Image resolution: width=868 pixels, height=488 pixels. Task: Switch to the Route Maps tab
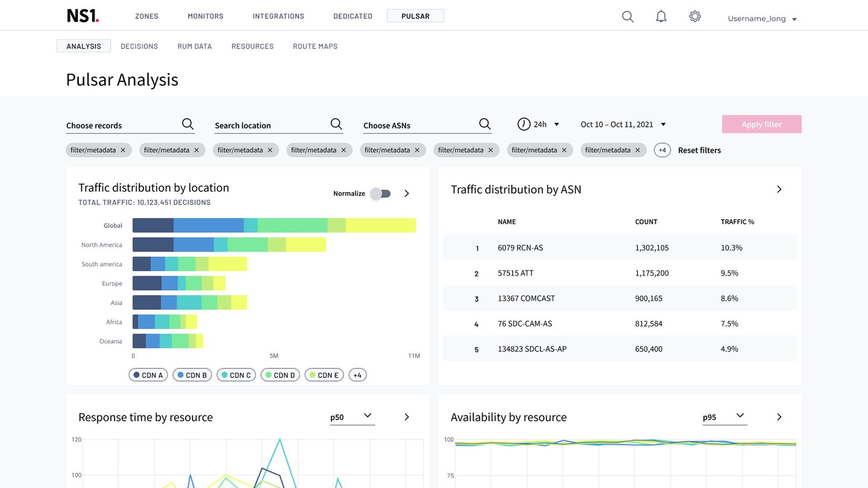(316, 46)
